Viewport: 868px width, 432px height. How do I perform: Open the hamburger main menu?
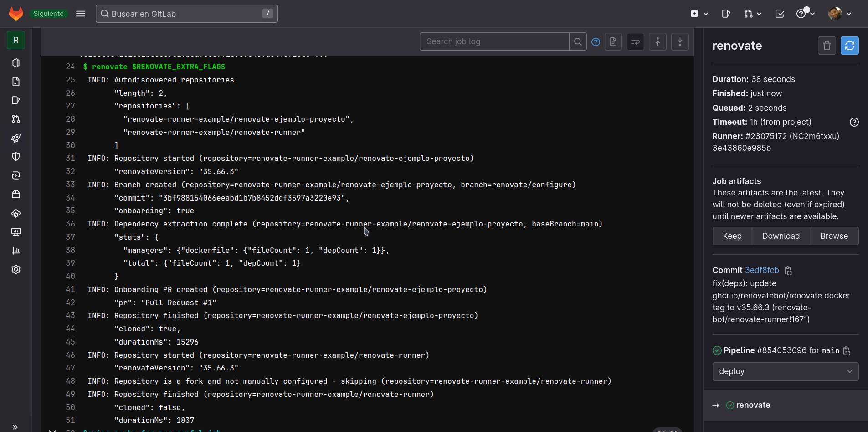click(x=81, y=14)
